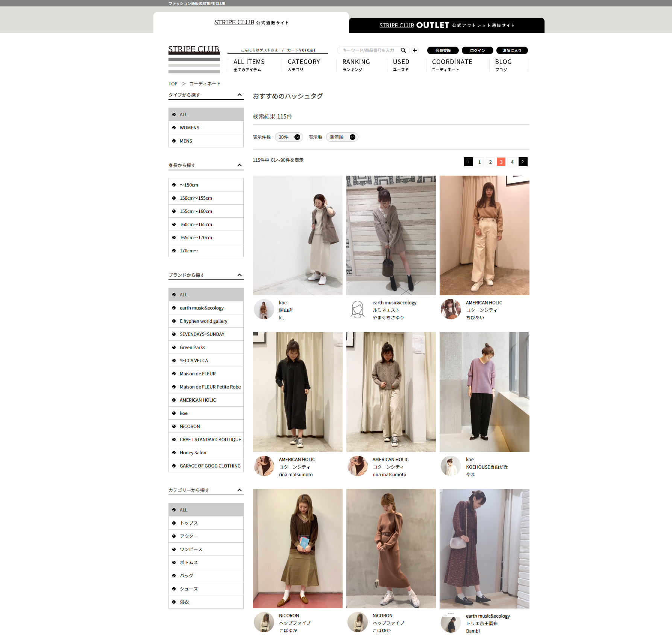Click the STRIPE CLUB logo
The height and width of the screenshot is (639, 672).
(x=194, y=59)
